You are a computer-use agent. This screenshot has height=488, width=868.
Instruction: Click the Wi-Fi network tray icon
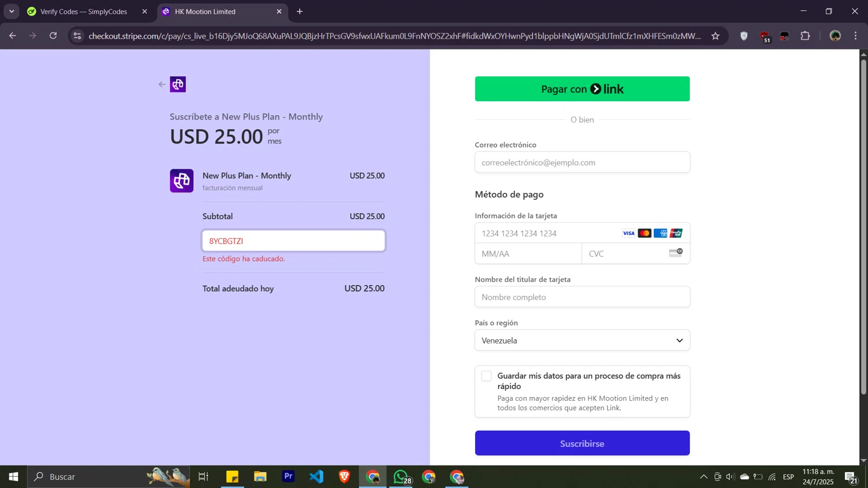772,477
